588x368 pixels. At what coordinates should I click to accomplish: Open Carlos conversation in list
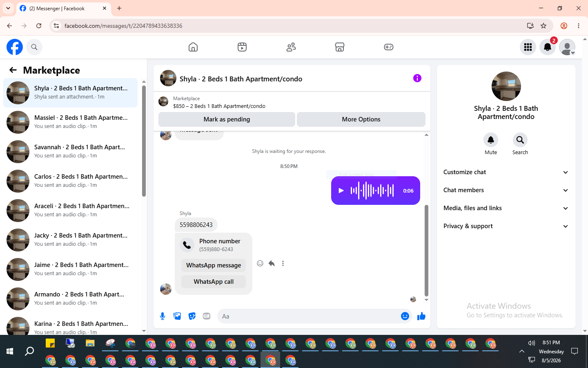pyautogui.click(x=70, y=181)
